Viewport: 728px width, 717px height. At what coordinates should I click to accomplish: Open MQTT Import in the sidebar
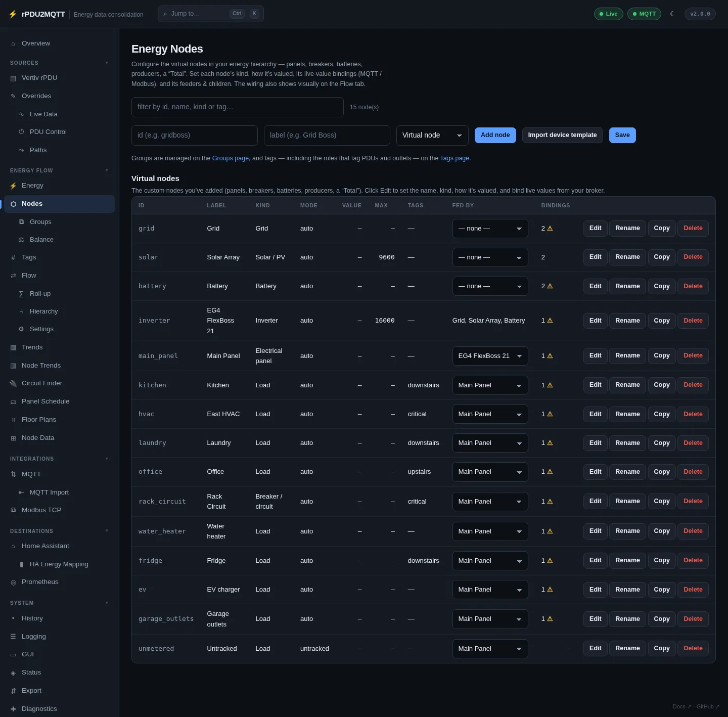pyautogui.click(x=60, y=492)
